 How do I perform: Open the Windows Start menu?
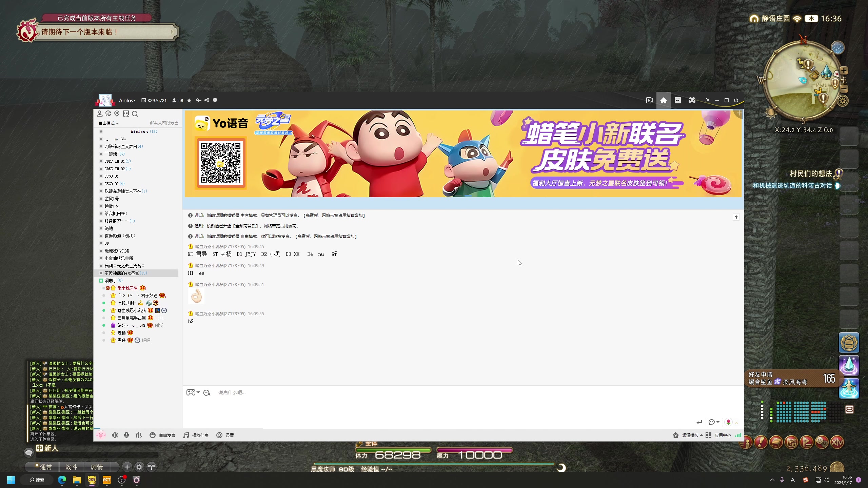11,480
